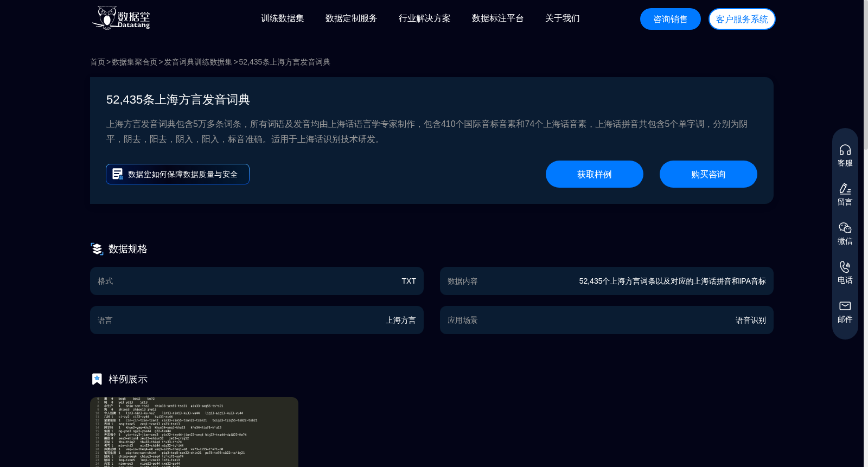Go to 首页 breadcrumb
Image resolution: width=868 pixels, height=467 pixels.
pos(98,62)
